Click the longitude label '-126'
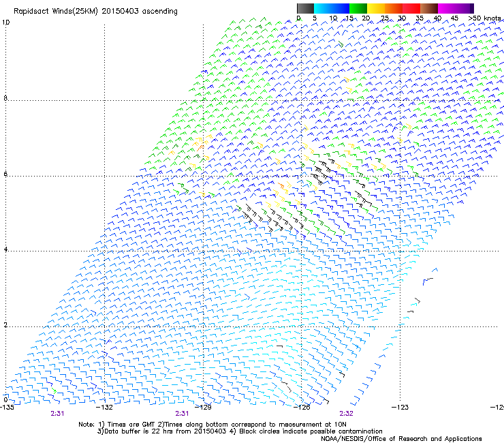 (302, 408)
